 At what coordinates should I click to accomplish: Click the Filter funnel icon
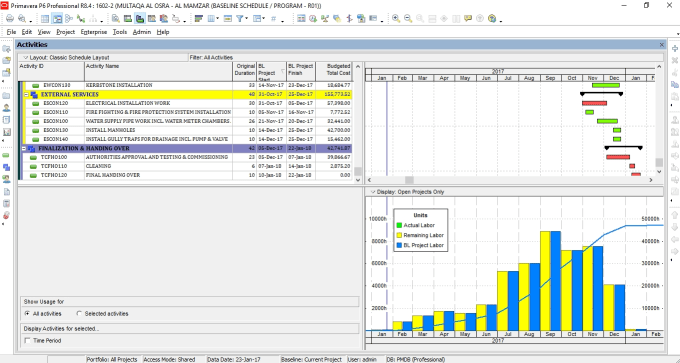pos(239,19)
